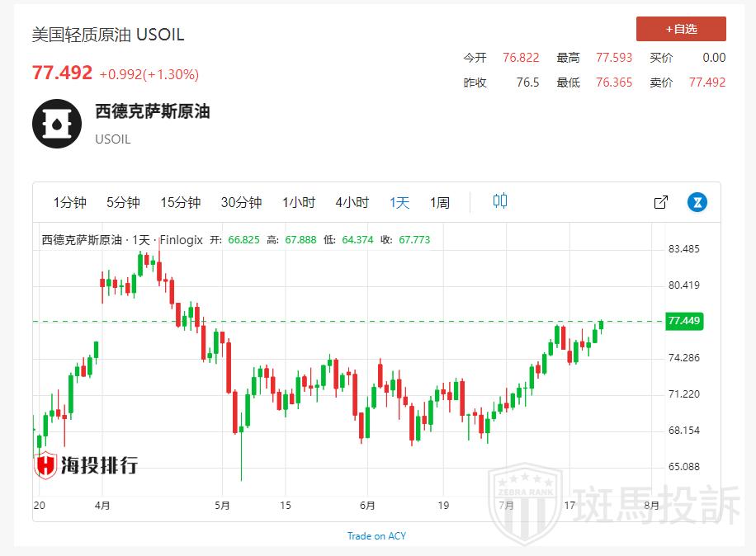Click the blue Finlogix round icon

[697, 202]
